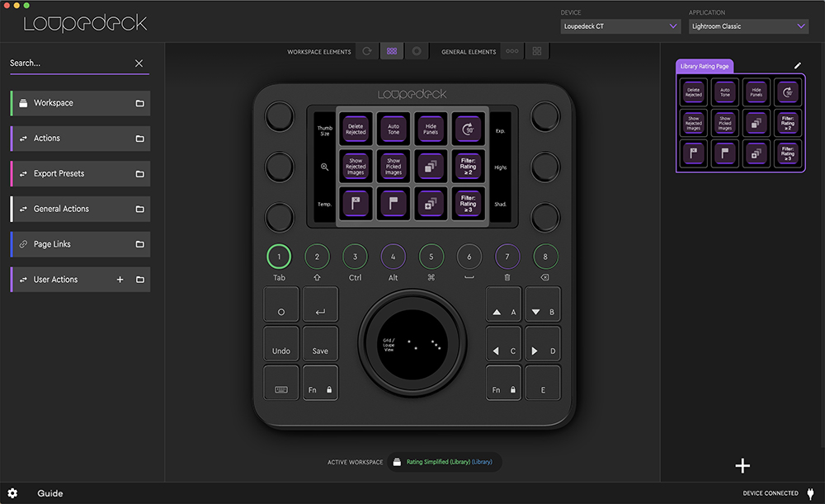825x504 pixels.
Task: Click the down arrow B button
Action: pos(543,304)
